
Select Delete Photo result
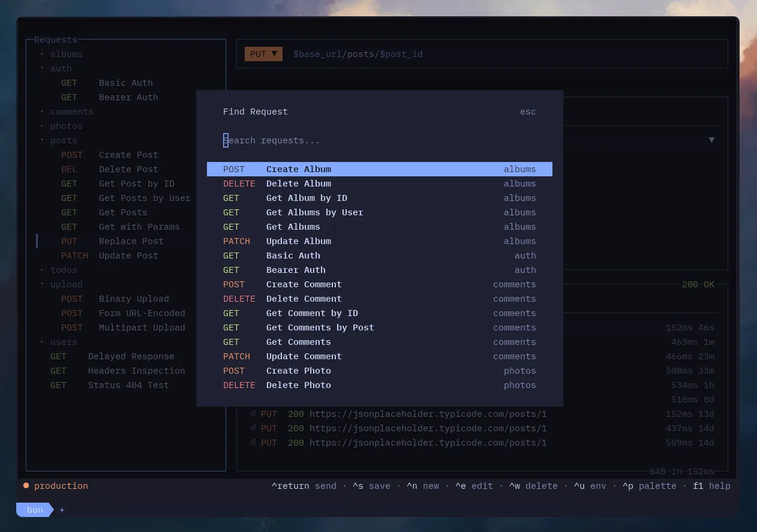[x=379, y=385]
